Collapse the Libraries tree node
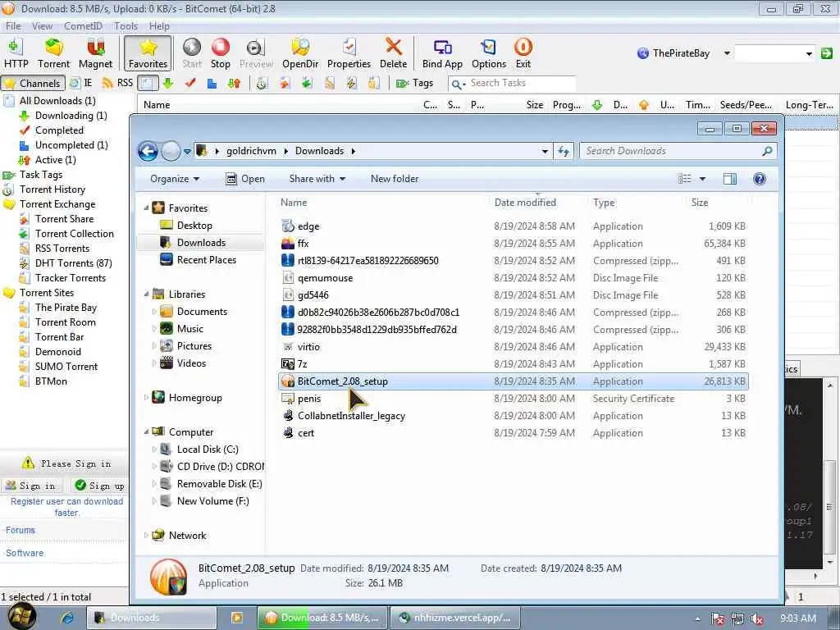Image resolution: width=840 pixels, height=630 pixels. click(x=146, y=294)
